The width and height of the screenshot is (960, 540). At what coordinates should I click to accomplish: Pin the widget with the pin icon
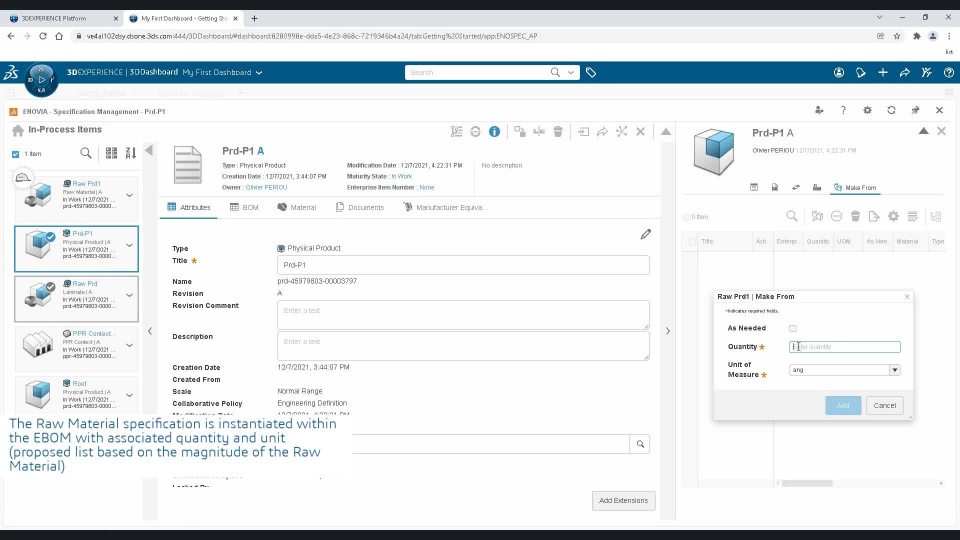point(915,110)
